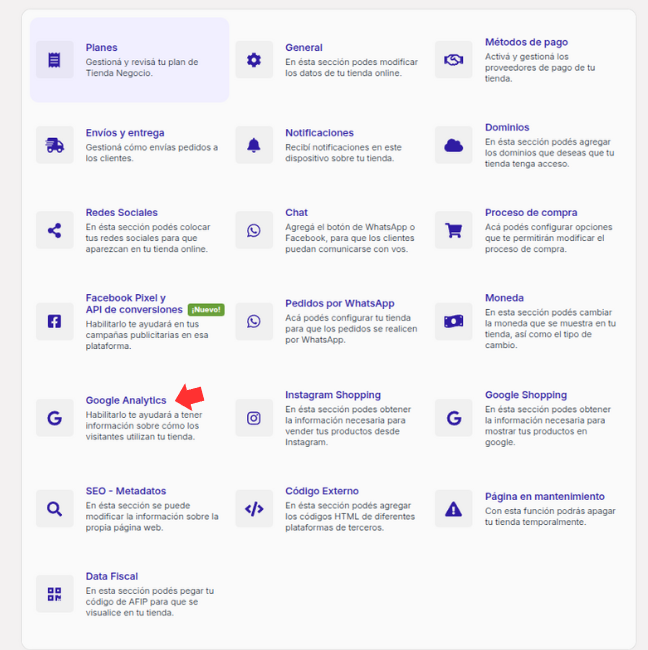Click text 'Con esta función podrás apagar'
This screenshot has height=650, width=648.
550,511
